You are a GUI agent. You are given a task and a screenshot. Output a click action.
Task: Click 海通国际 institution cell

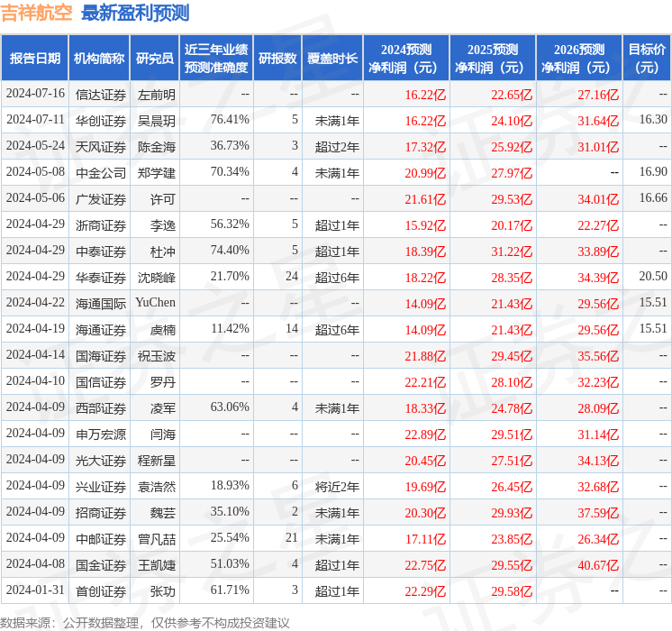(101, 304)
